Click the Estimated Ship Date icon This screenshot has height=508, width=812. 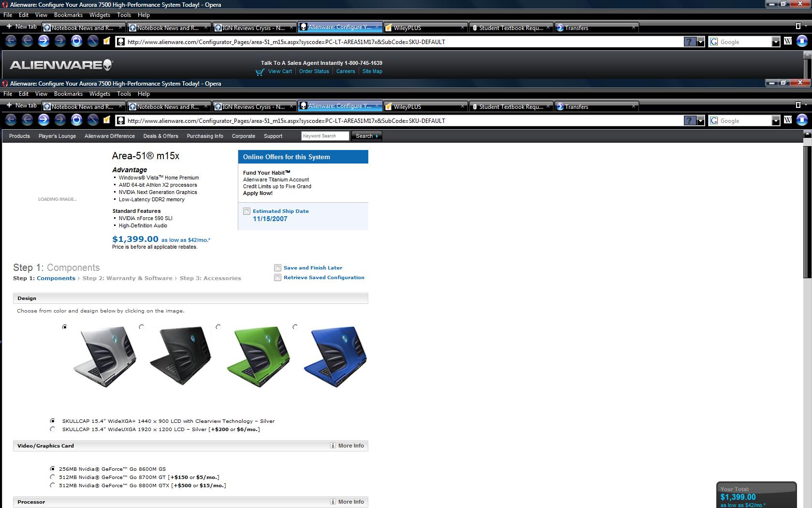coord(246,211)
